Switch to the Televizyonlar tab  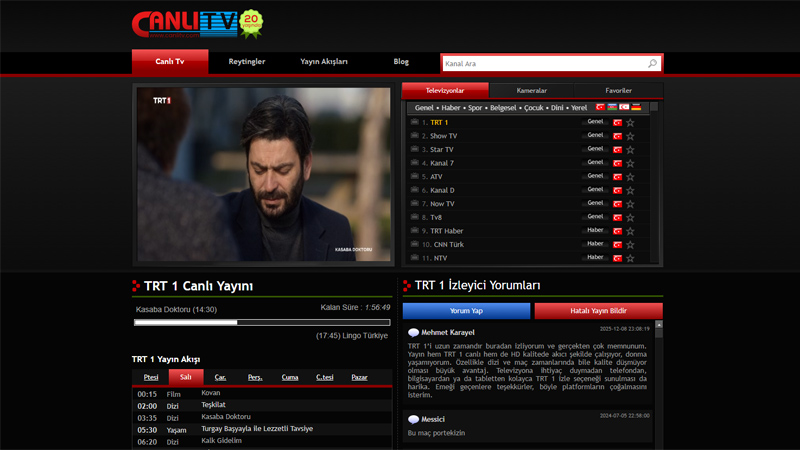[445, 90]
